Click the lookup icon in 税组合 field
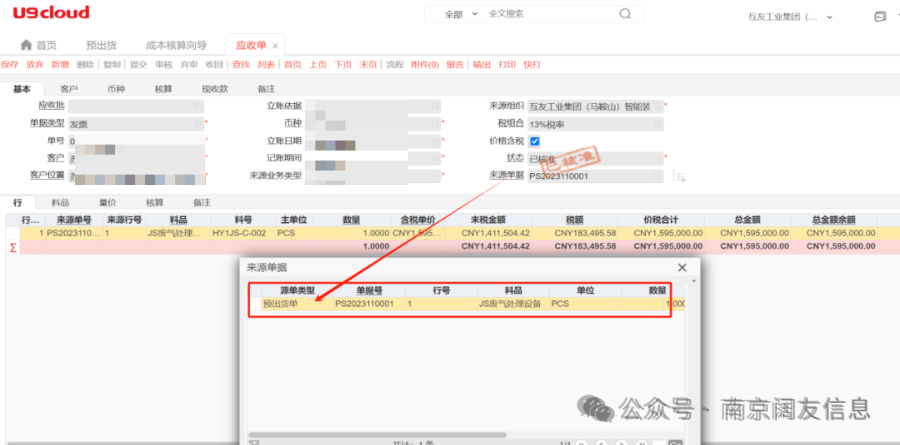The width and height of the screenshot is (900, 445). (658, 123)
